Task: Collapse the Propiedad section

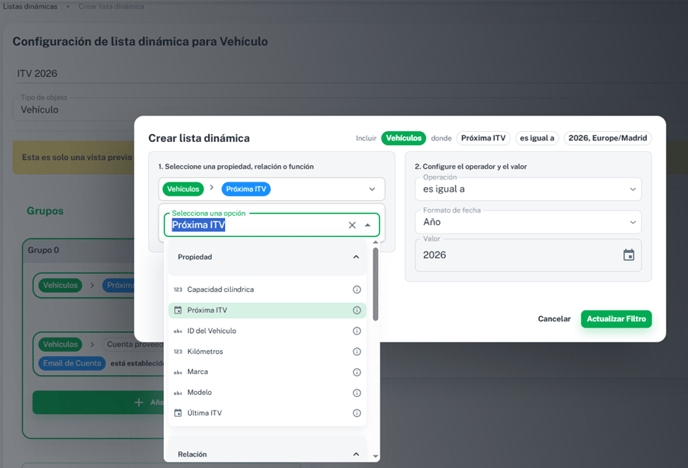Action: click(x=357, y=257)
